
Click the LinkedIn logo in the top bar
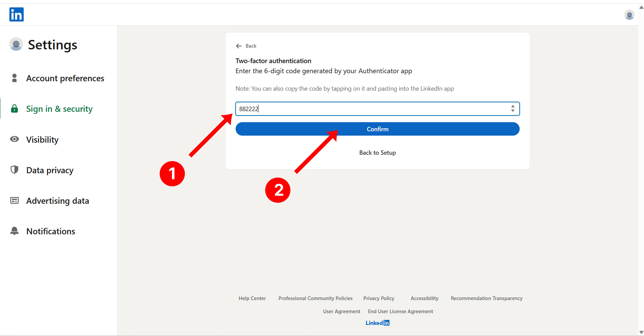(x=16, y=15)
